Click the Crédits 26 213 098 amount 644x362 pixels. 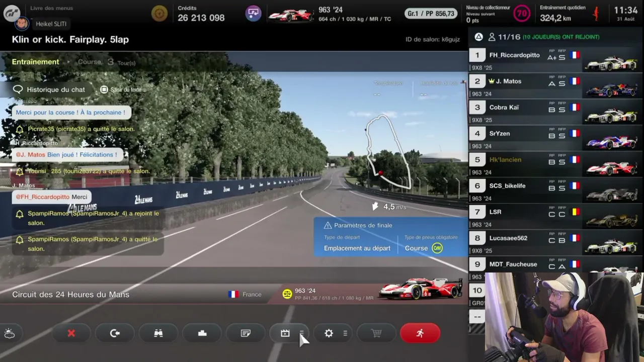201,18
